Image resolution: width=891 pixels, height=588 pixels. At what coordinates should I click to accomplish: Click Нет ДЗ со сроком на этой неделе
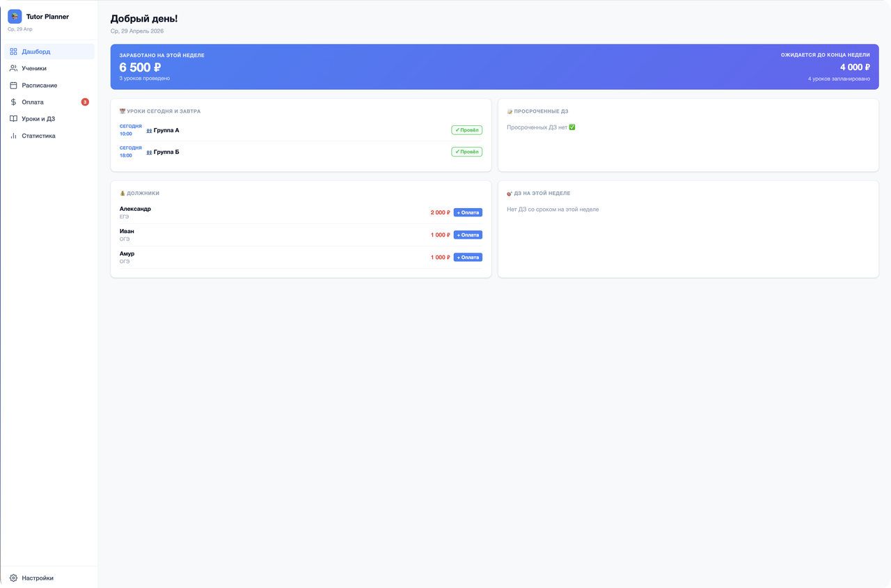coord(553,209)
